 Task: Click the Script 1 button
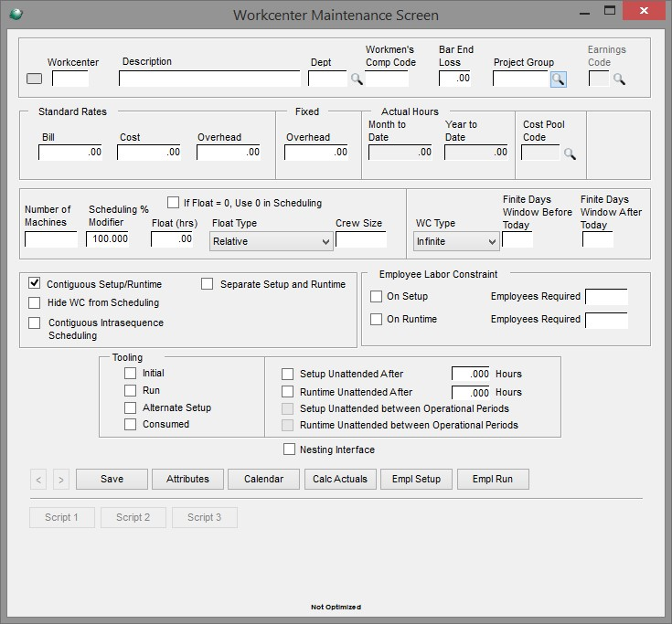pos(62,517)
